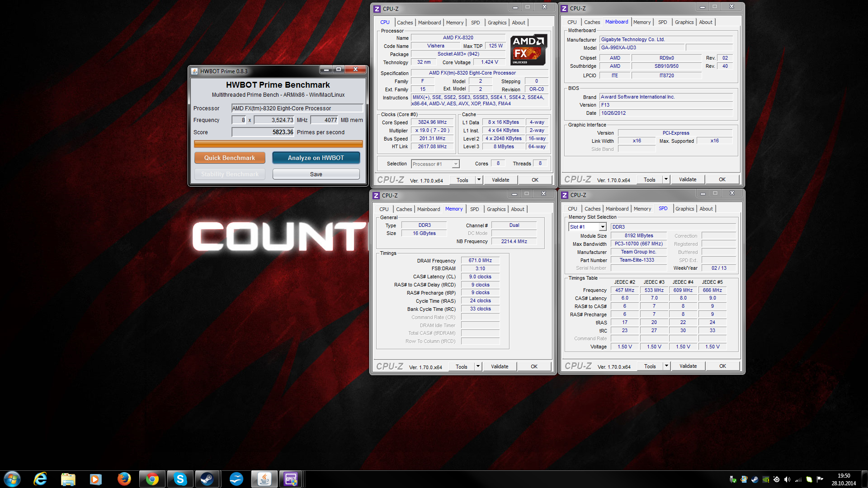This screenshot has width=868, height=488.
Task: Click the HWBOT Prime title bar icon
Action: 194,71
